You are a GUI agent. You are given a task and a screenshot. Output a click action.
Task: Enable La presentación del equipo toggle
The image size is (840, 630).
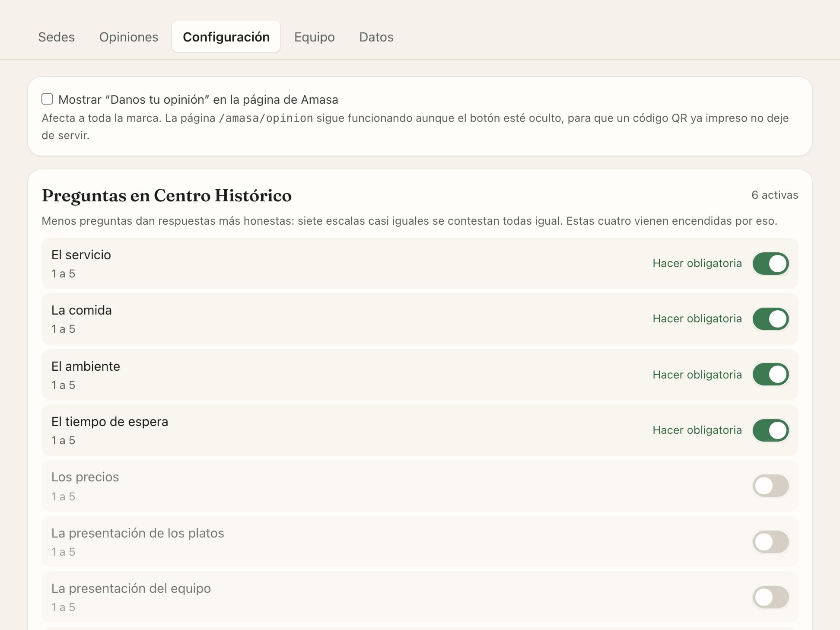[x=770, y=597]
